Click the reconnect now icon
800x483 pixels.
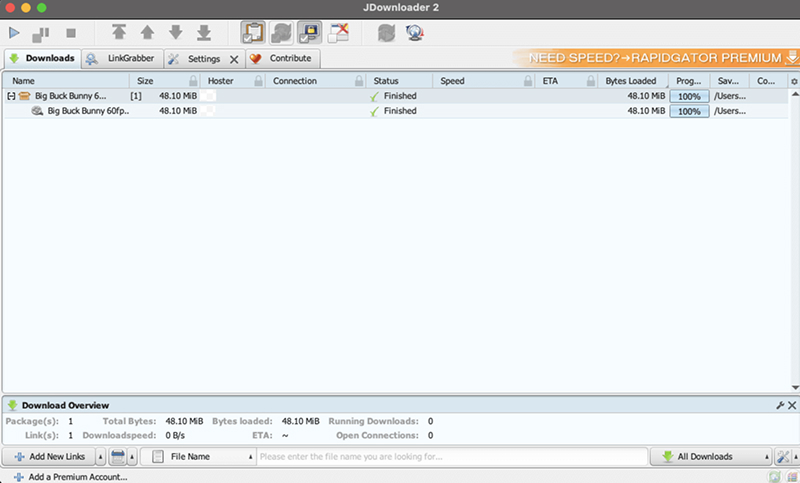click(x=386, y=33)
